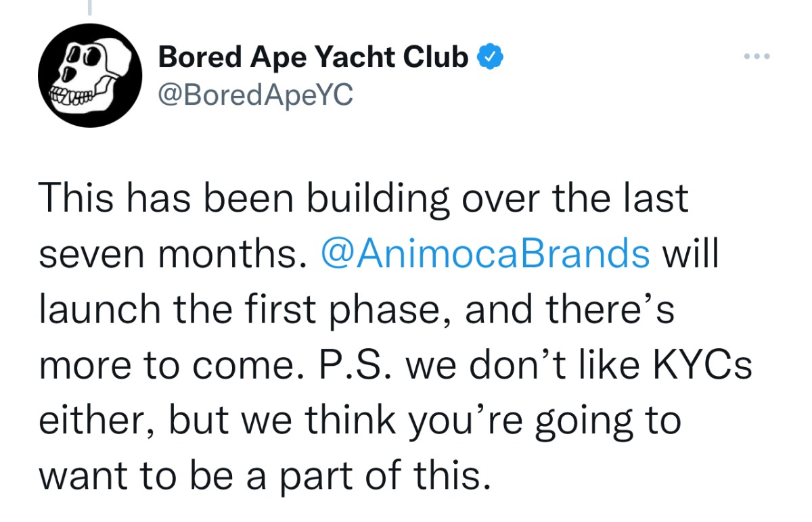Click the thread connector line above avatar

point(89,7)
